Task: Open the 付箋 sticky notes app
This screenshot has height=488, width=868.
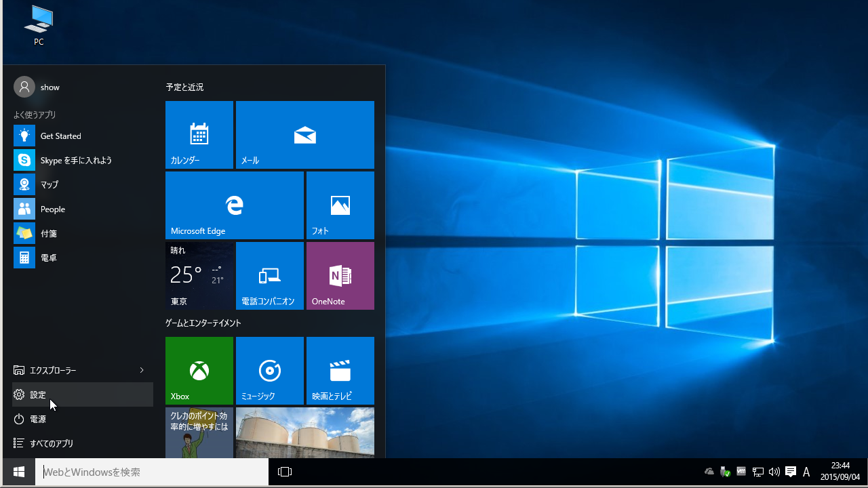Action: pos(83,233)
